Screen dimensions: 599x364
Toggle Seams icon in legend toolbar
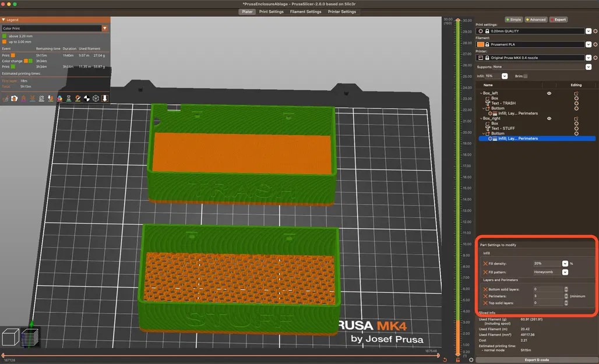pyautogui.click(x=41, y=98)
